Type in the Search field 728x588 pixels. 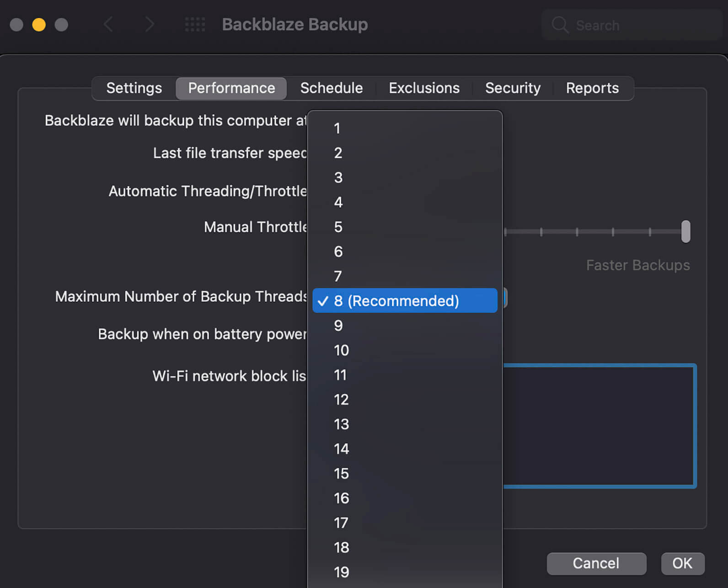tap(640, 25)
